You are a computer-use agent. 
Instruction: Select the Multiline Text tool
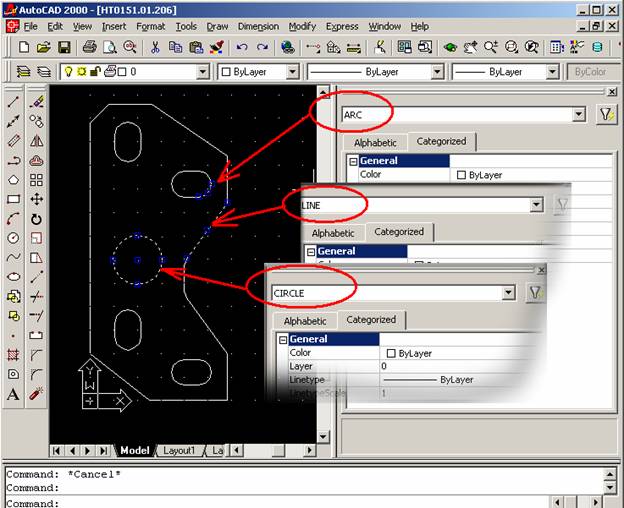[13, 394]
